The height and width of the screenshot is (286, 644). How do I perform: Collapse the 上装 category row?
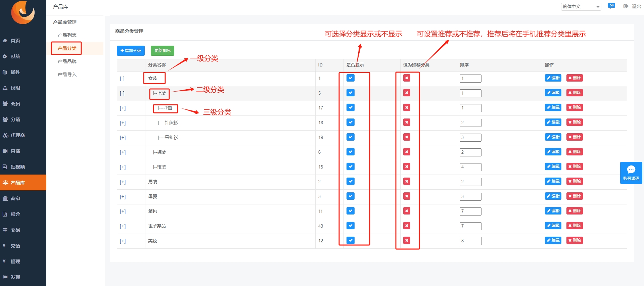click(x=122, y=93)
